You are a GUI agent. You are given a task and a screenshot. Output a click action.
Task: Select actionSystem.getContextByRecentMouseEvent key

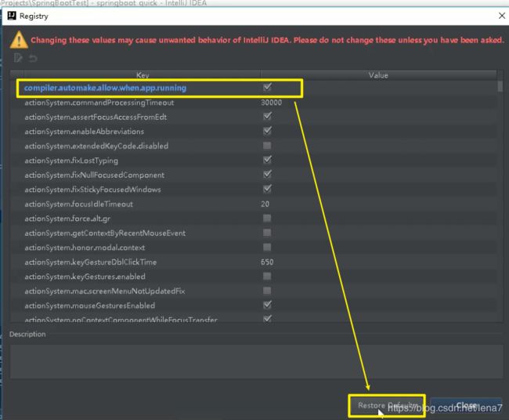click(105, 234)
